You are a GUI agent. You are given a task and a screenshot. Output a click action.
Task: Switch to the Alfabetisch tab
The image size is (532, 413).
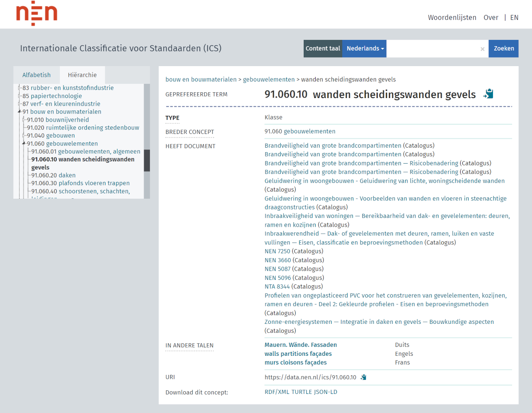[37, 75]
